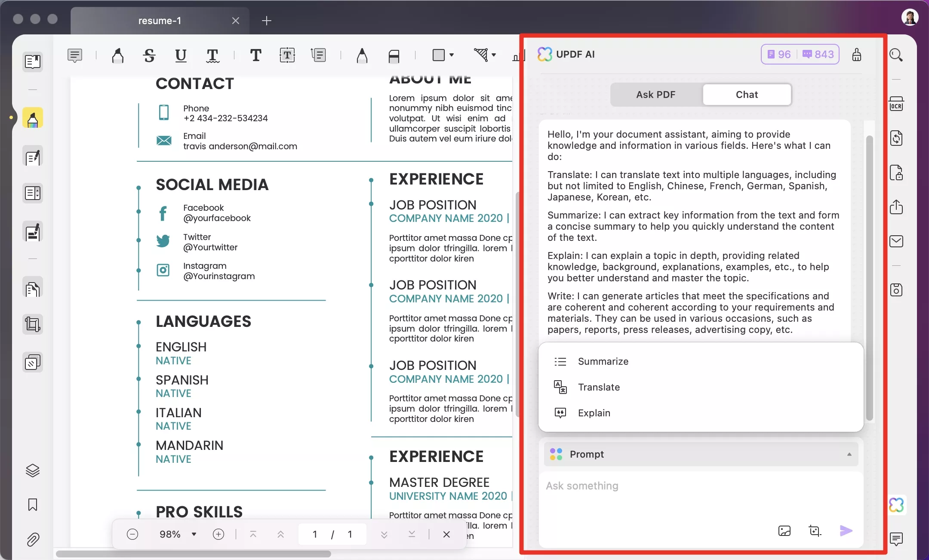Image resolution: width=929 pixels, height=560 pixels.
Task: Select the strikethrough text tool
Action: click(149, 56)
